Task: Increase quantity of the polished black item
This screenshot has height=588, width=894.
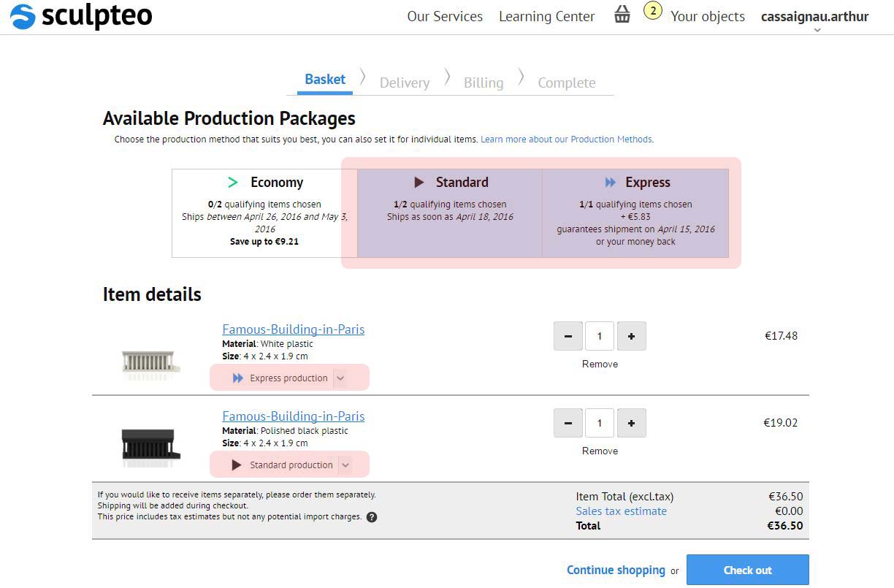Action: click(632, 424)
